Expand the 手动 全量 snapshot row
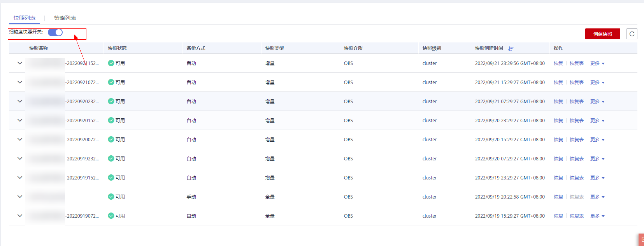The height and width of the screenshot is (246, 644). click(20, 197)
